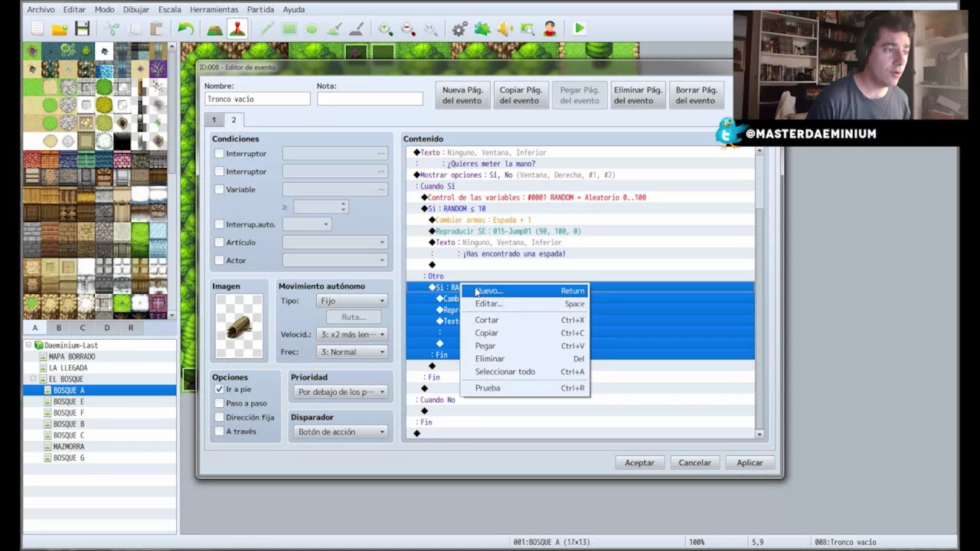Image resolution: width=980 pixels, height=551 pixels.
Task: Click the Zoom Out magnifier icon
Action: (408, 29)
